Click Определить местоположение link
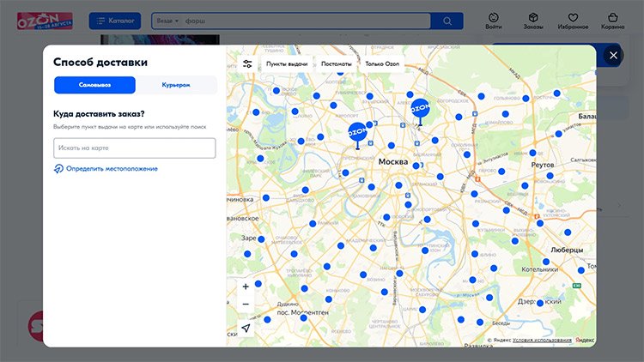Screen dimensions: 644x362 [112, 169]
